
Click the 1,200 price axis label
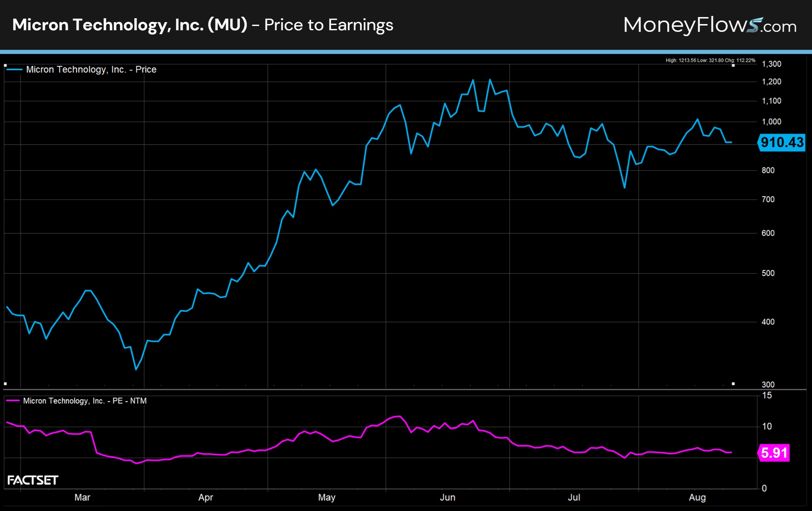tap(772, 81)
